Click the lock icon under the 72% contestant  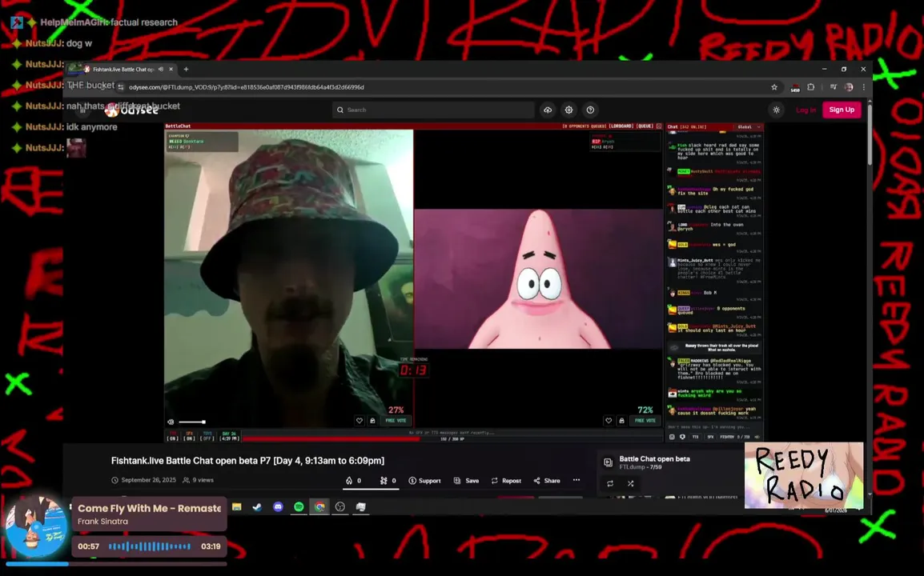pyautogui.click(x=621, y=421)
